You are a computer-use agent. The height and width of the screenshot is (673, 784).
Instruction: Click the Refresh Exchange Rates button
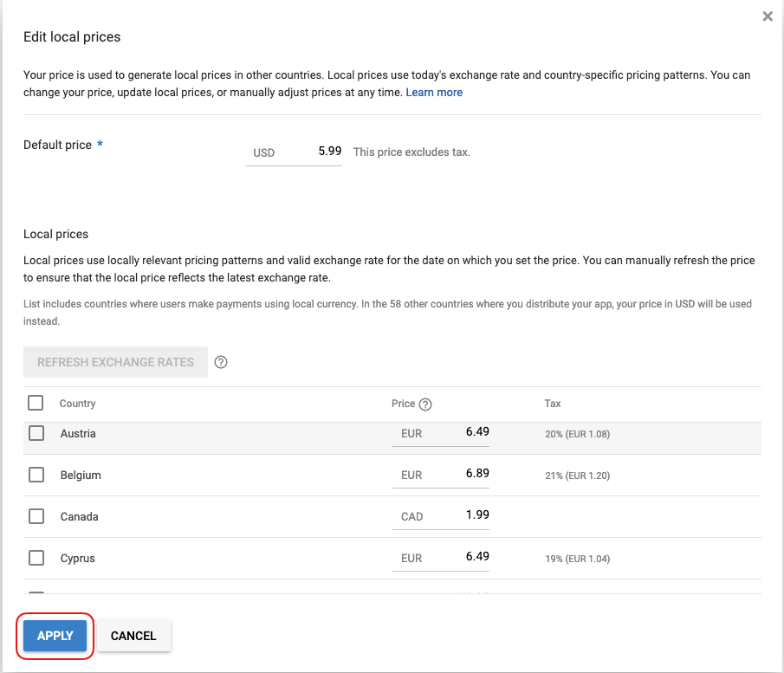(115, 362)
